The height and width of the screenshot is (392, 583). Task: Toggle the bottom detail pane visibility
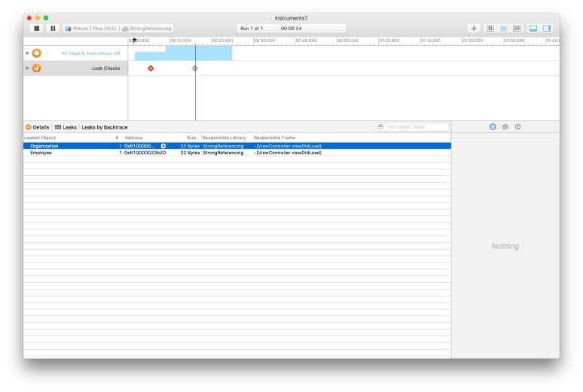coord(533,29)
